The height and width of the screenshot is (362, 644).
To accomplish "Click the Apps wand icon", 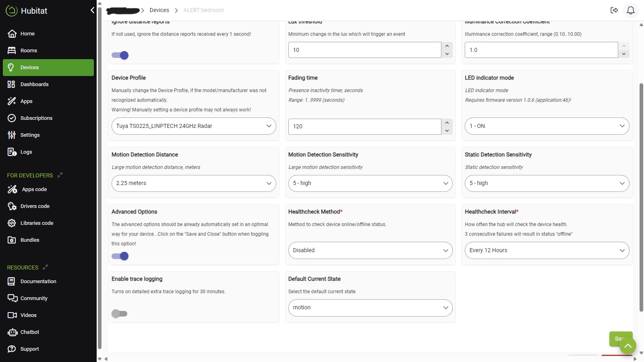I will coord(12,101).
